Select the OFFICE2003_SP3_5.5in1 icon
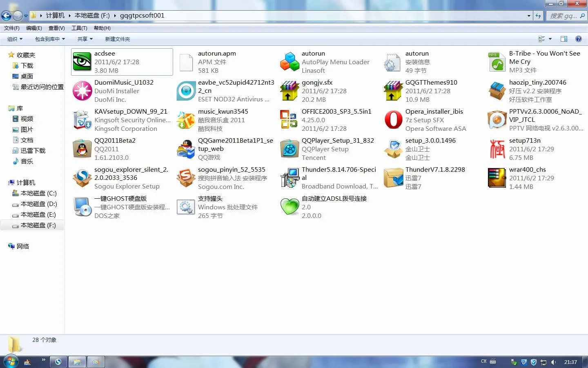The width and height of the screenshot is (588, 368). pyautogui.click(x=289, y=120)
